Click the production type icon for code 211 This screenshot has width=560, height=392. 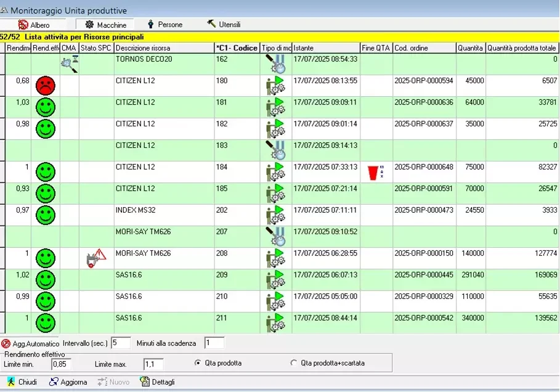point(276,323)
